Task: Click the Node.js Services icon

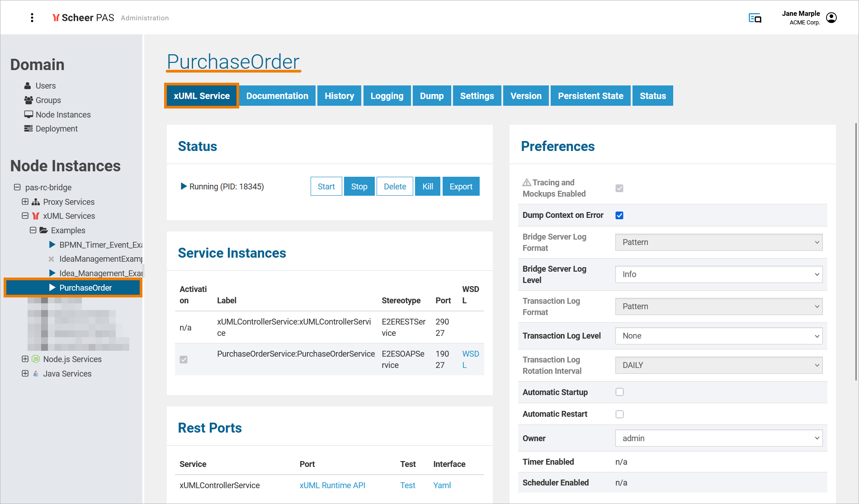Action: (x=36, y=359)
